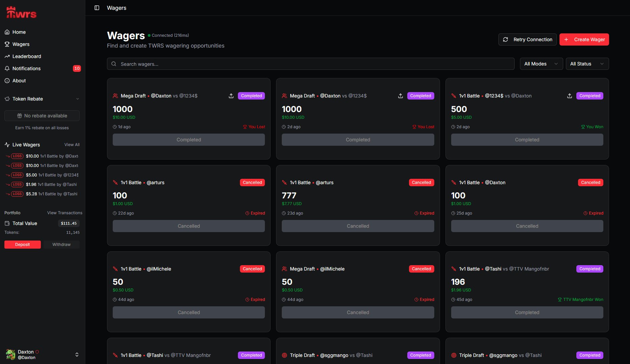Click the search magnifier icon
630x364 pixels.
point(114,64)
